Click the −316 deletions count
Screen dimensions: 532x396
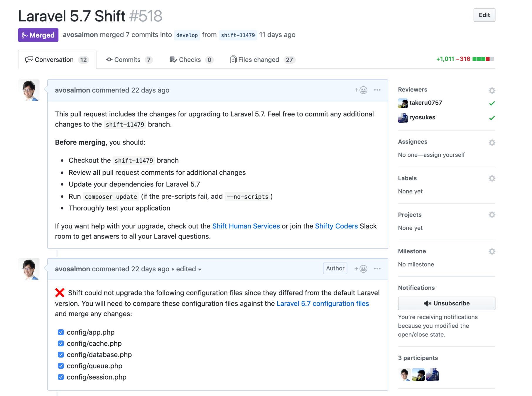463,59
